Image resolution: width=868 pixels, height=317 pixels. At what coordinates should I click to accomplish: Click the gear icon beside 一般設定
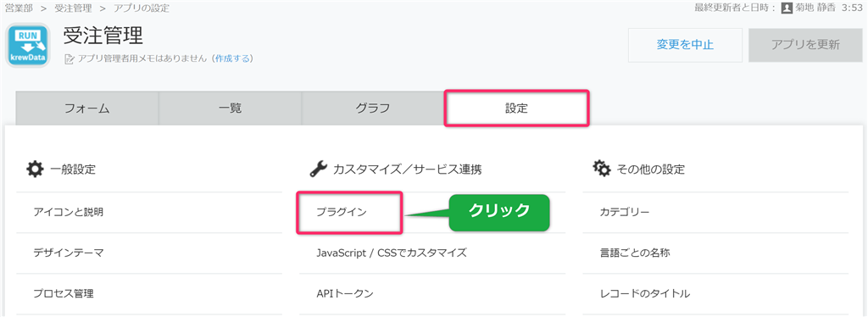click(34, 168)
